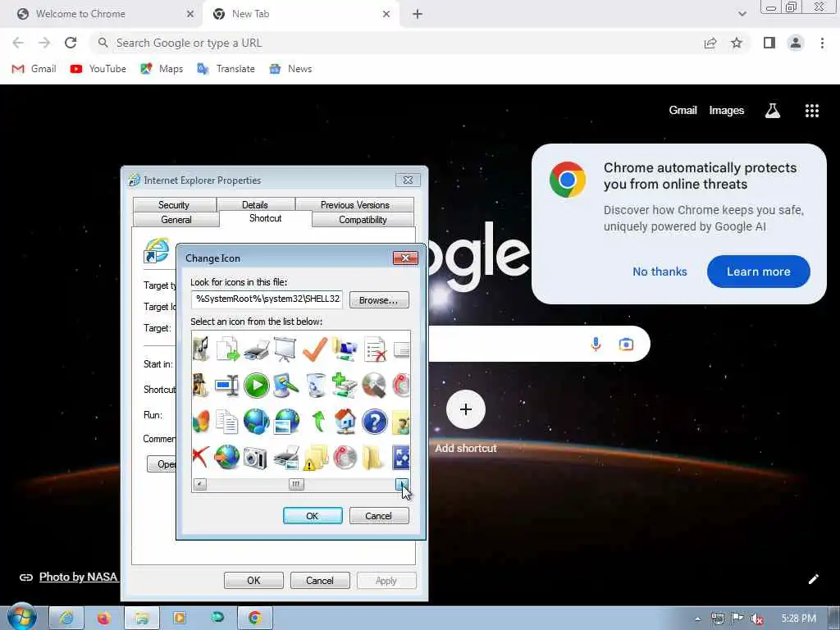Search by image with camera icon
Screen dimensions: 840x630
pos(626,344)
